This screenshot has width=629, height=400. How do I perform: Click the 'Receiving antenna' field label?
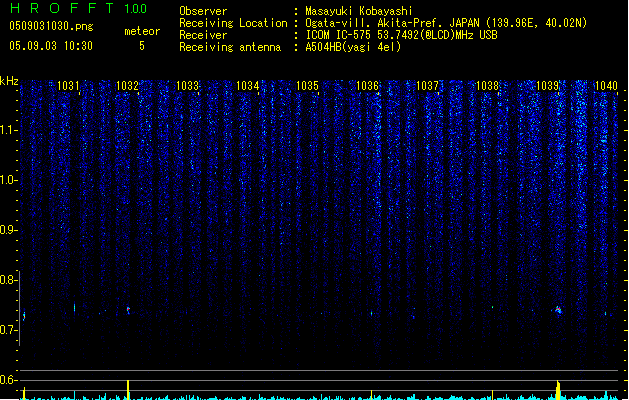pyautogui.click(x=230, y=47)
